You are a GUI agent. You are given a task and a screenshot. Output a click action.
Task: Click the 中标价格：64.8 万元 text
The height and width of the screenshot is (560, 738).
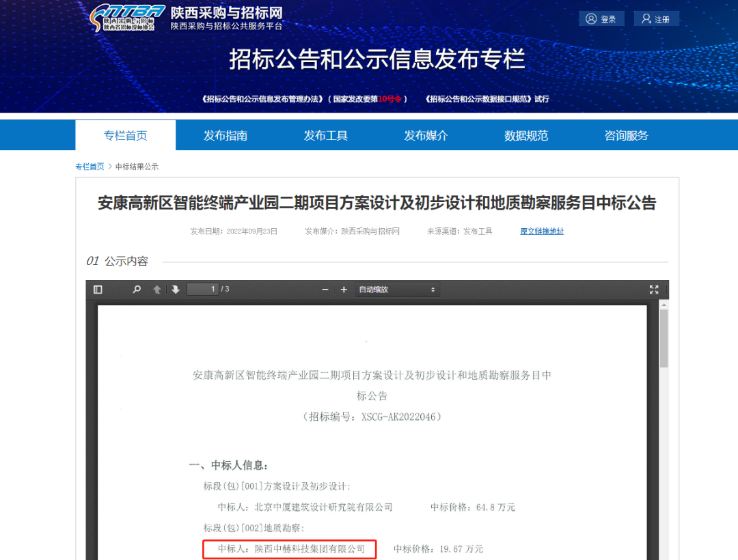click(473, 507)
